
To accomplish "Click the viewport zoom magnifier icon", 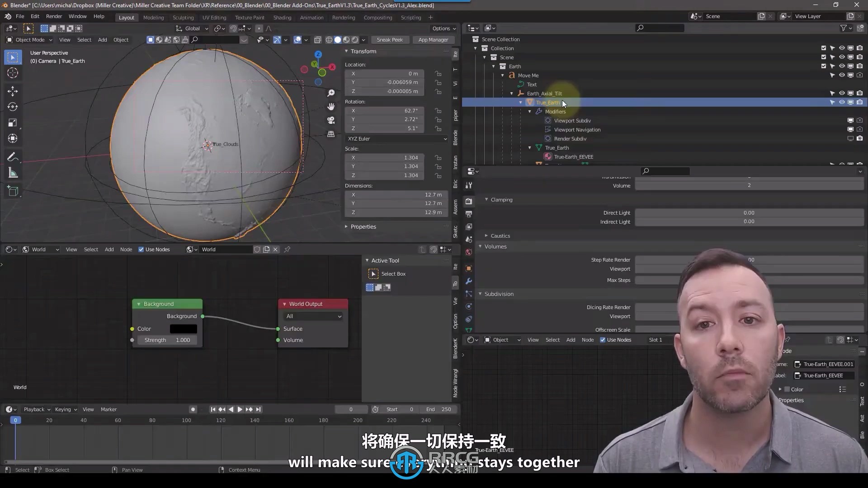I will pos(331,93).
